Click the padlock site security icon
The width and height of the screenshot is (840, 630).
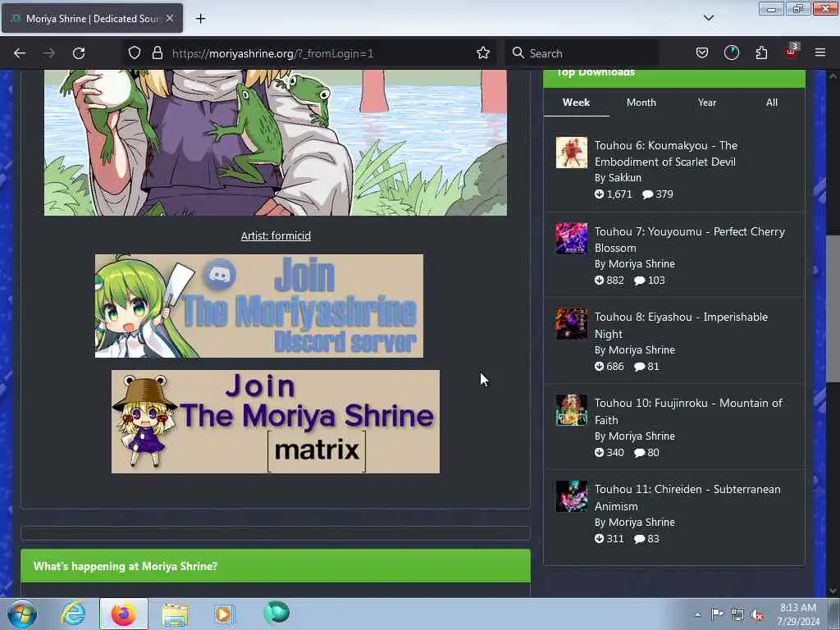click(x=157, y=53)
